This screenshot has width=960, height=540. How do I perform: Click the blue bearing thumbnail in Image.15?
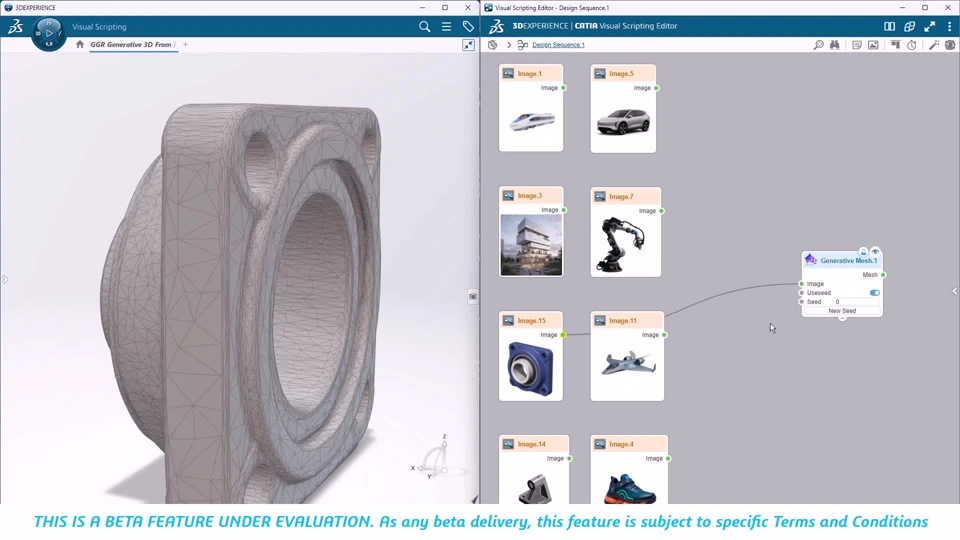point(531,369)
